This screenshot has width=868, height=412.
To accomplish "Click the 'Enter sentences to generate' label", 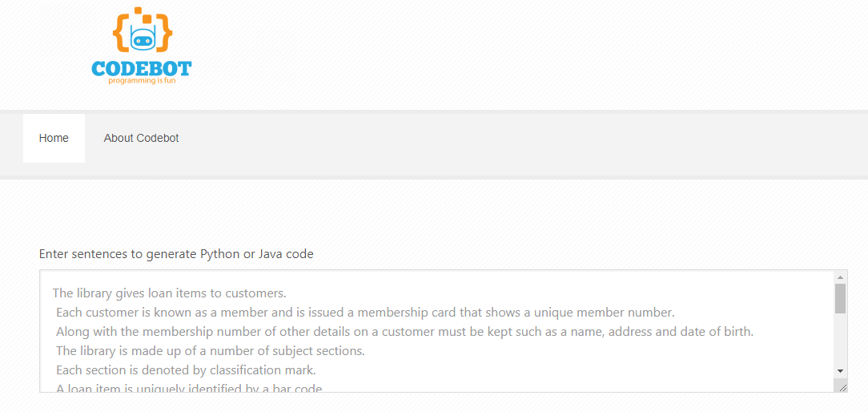I will [176, 254].
